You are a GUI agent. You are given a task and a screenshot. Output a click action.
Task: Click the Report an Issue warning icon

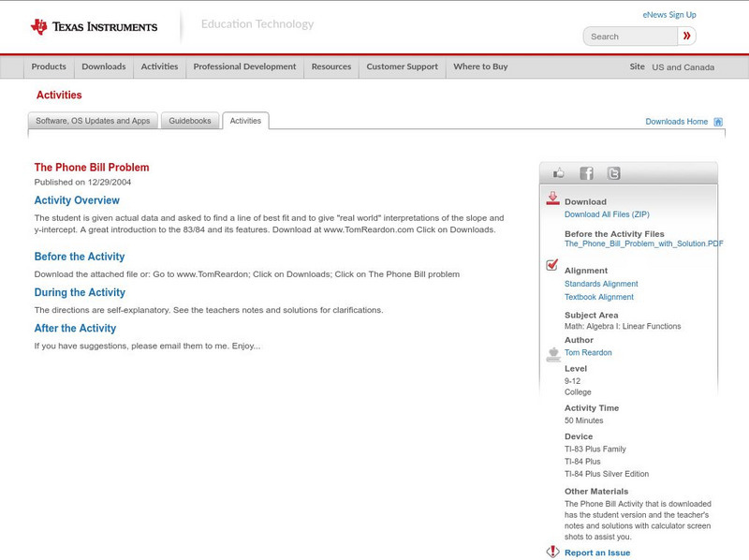(x=552, y=552)
